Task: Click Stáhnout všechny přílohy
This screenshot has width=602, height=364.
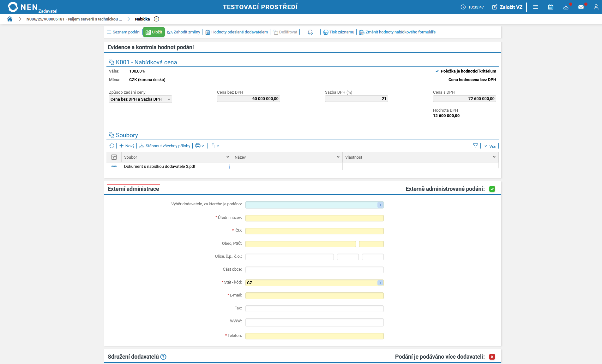Action: point(165,146)
